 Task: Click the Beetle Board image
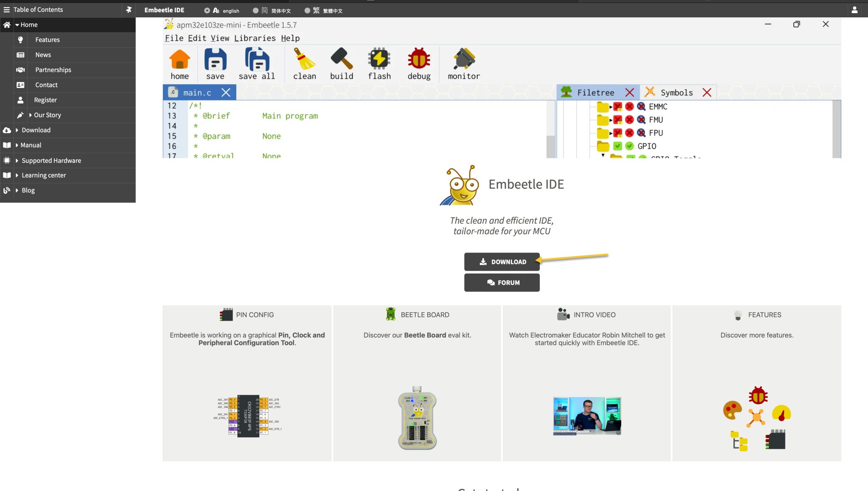(417, 418)
